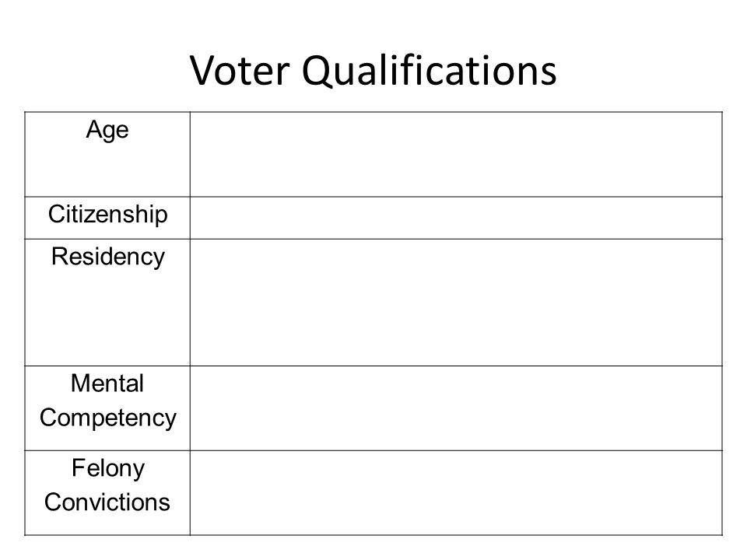Click the Residency text in third row
This screenshot has width=747, height=560.
pyautogui.click(x=108, y=257)
